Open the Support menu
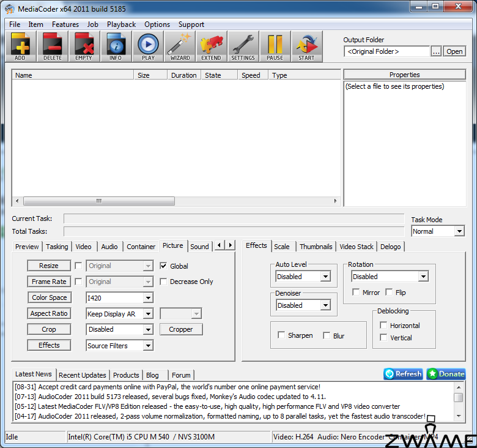This screenshot has height=448, width=477. (191, 24)
